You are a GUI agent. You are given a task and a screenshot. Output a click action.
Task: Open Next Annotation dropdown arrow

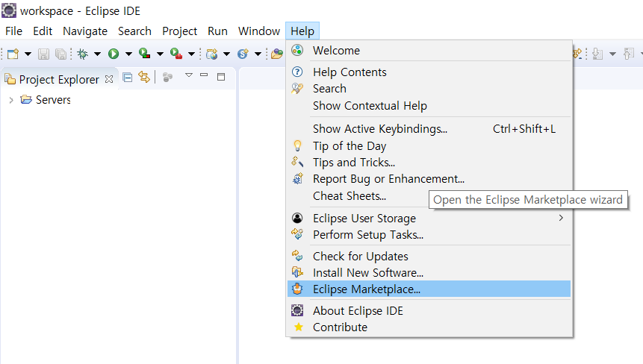612,54
